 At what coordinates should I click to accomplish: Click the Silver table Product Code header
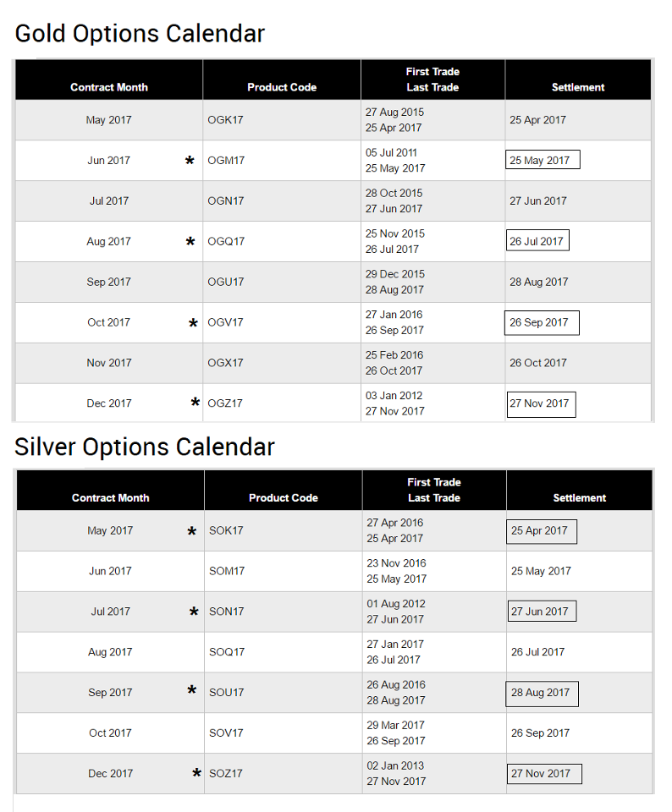pyautogui.click(x=283, y=497)
